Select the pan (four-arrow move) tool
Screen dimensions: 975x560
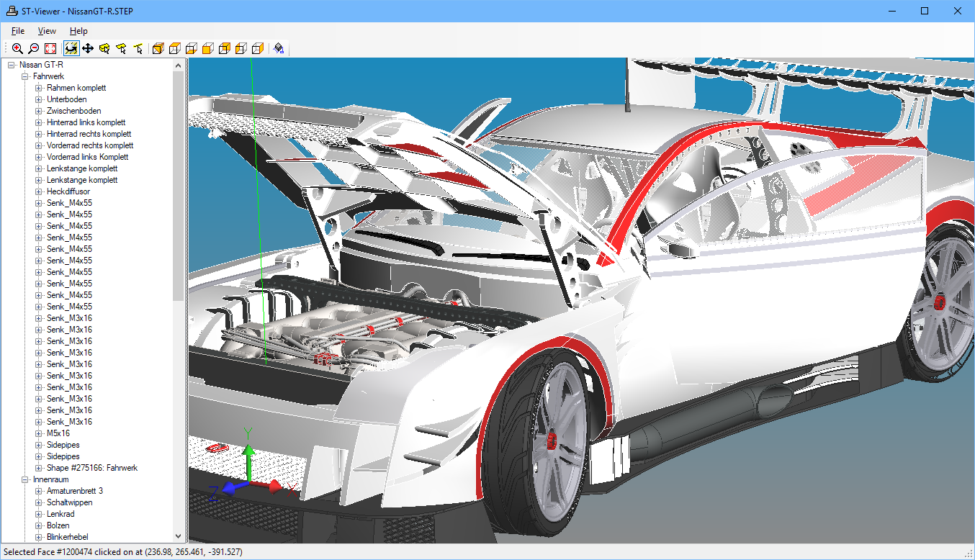pyautogui.click(x=88, y=48)
